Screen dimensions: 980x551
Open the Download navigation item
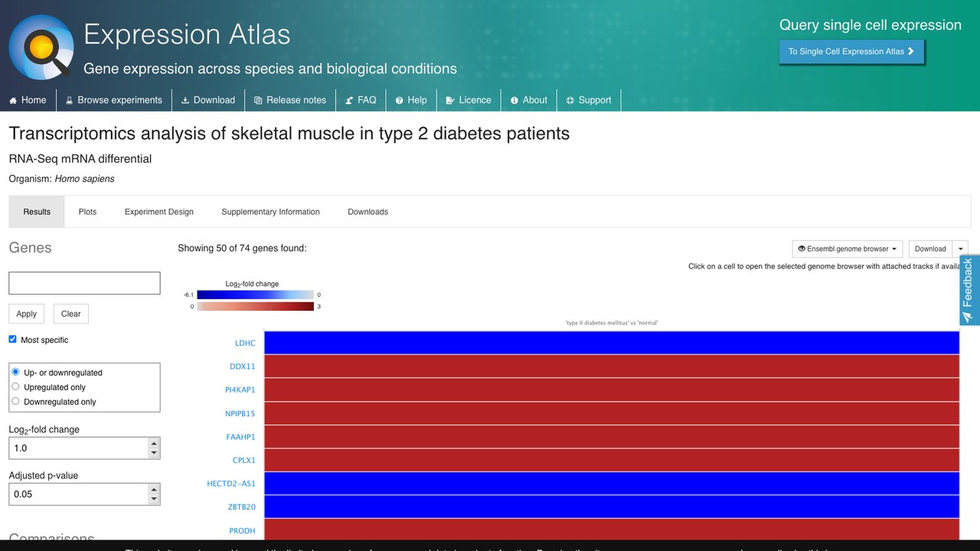pos(208,100)
